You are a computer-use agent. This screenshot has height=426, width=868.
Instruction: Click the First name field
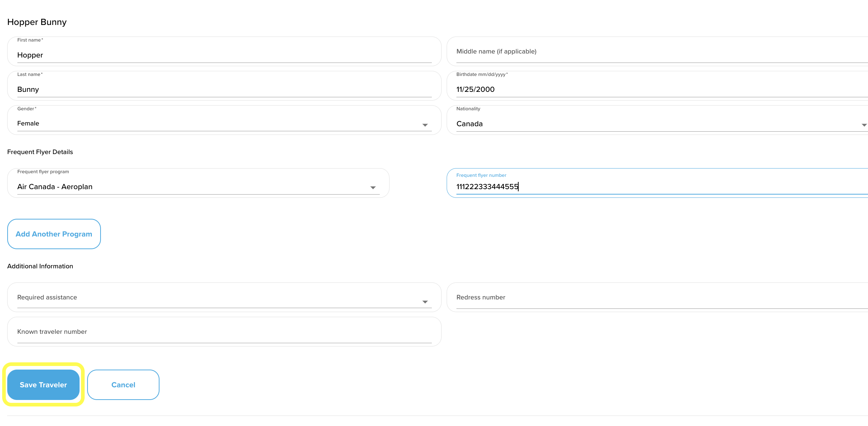pyautogui.click(x=224, y=55)
